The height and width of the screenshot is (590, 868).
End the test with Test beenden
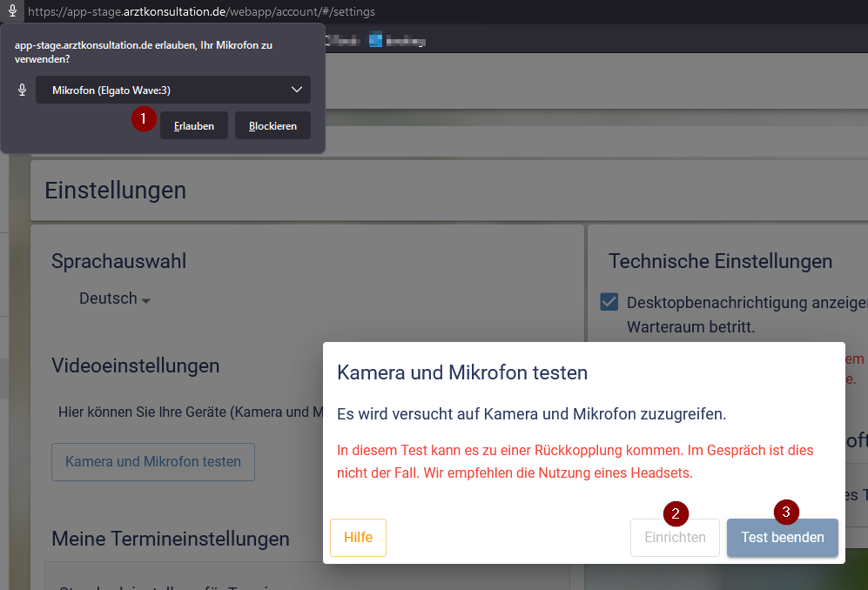[x=782, y=538]
